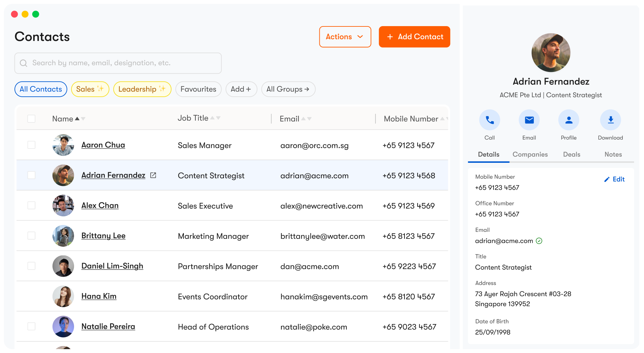This screenshot has height=353, width=644.
Task: Sort by Name column arrows
Action: click(x=80, y=119)
